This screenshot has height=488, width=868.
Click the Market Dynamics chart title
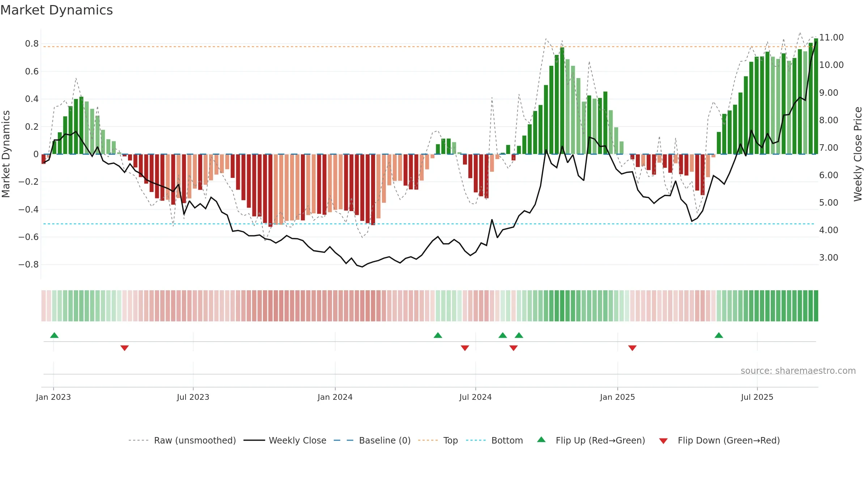point(56,10)
